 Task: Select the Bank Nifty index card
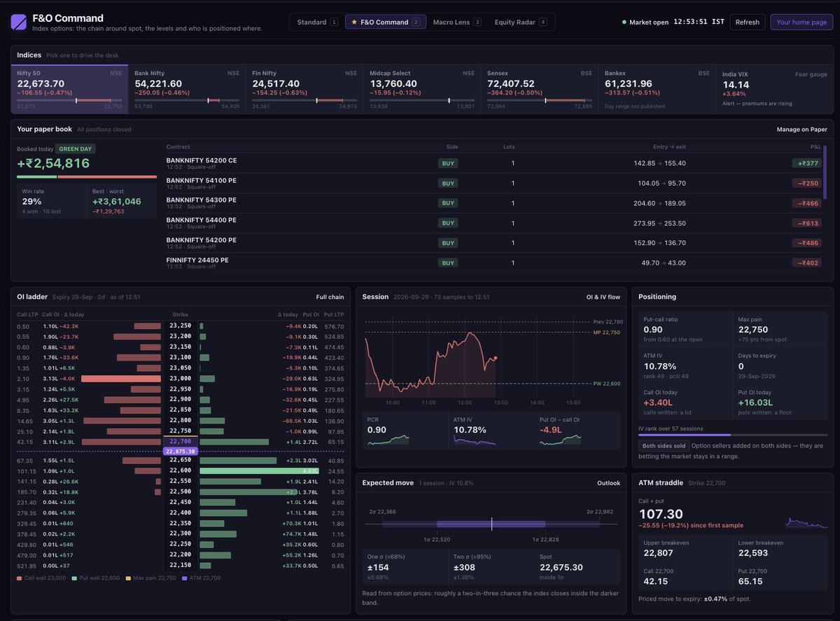click(x=187, y=90)
